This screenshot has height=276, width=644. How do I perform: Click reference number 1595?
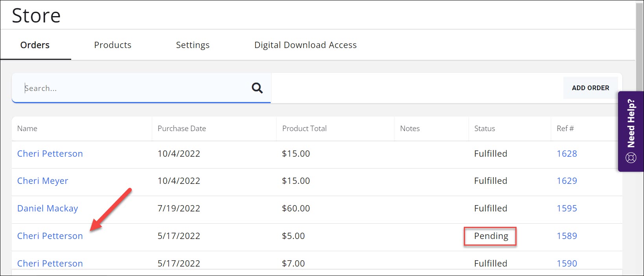pyautogui.click(x=566, y=208)
